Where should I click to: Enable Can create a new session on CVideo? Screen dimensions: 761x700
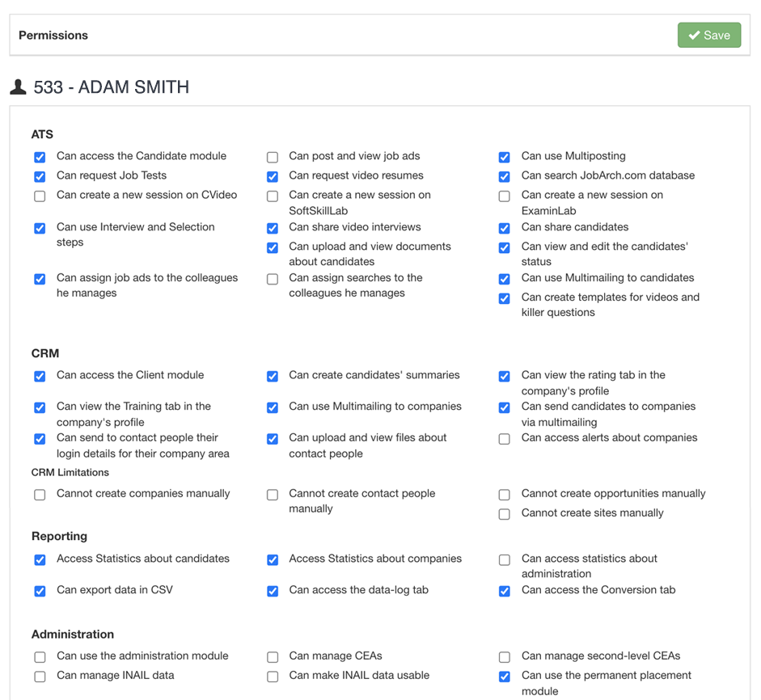click(40, 196)
